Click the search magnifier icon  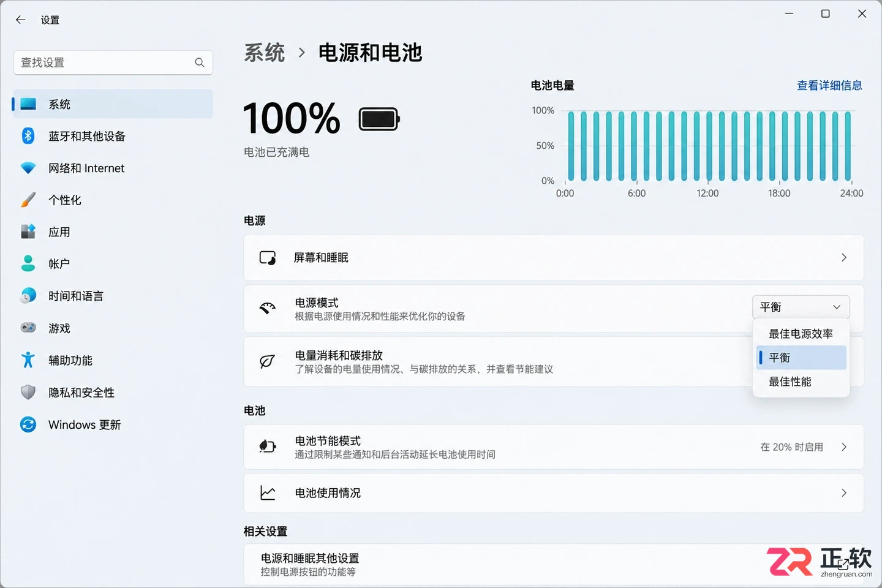pos(200,62)
